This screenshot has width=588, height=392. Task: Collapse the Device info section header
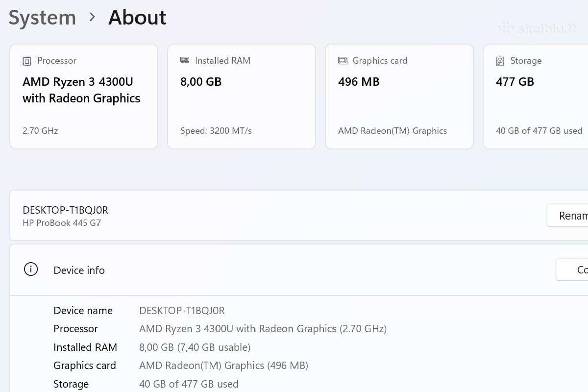(x=299, y=270)
